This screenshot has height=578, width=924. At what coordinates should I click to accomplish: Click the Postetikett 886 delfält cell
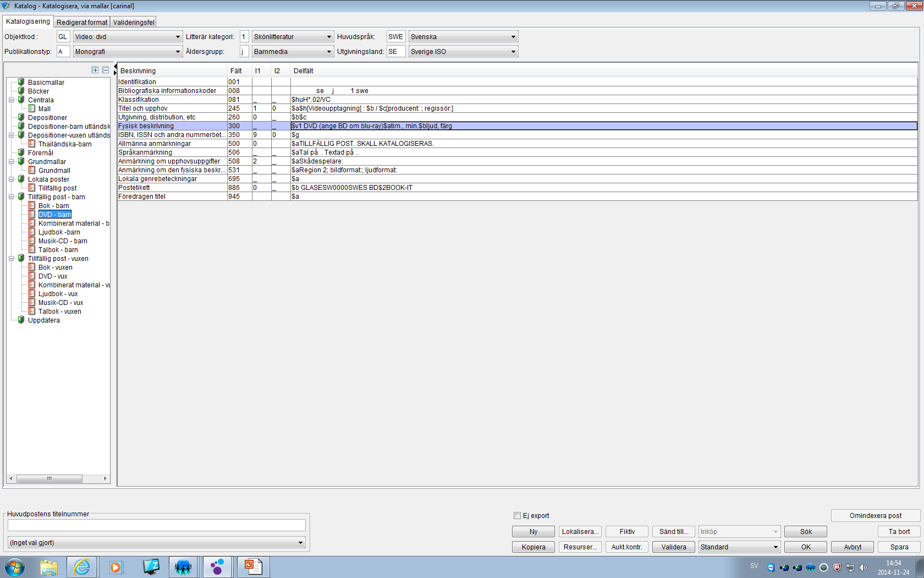604,188
